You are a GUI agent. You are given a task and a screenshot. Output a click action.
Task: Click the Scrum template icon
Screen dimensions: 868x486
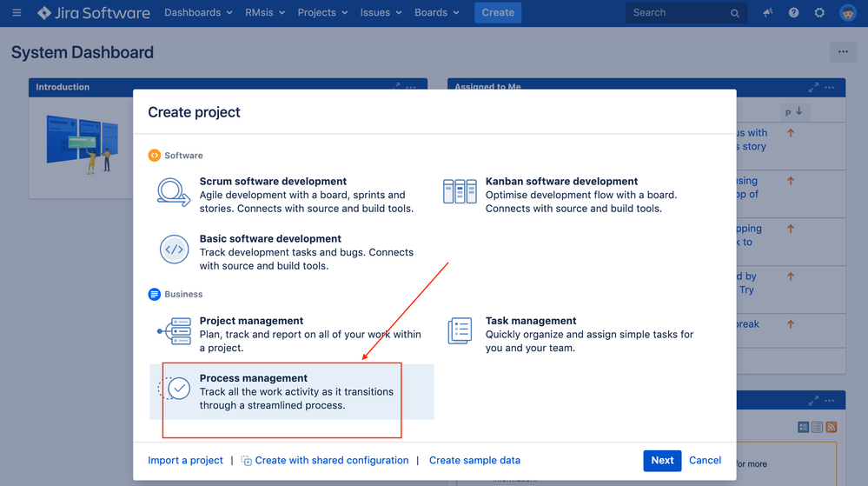click(174, 192)
